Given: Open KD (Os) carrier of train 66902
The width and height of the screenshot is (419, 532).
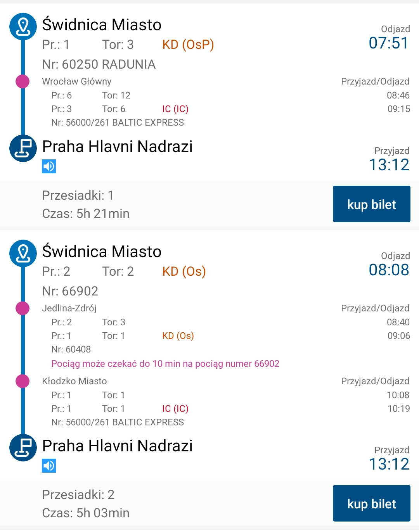Looking at the screenshot, I should [184, 271].
